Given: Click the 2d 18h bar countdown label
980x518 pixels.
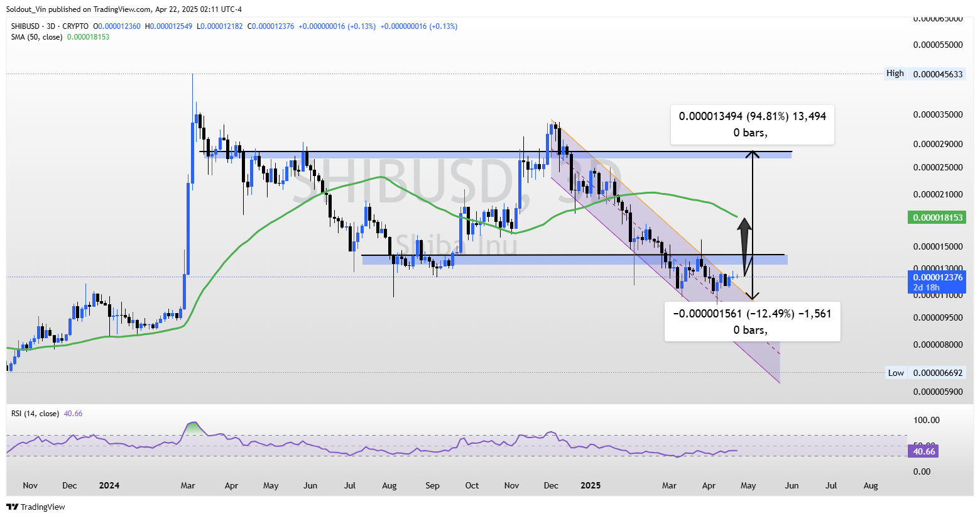Looking at the screenshot, I should [927, 288].
